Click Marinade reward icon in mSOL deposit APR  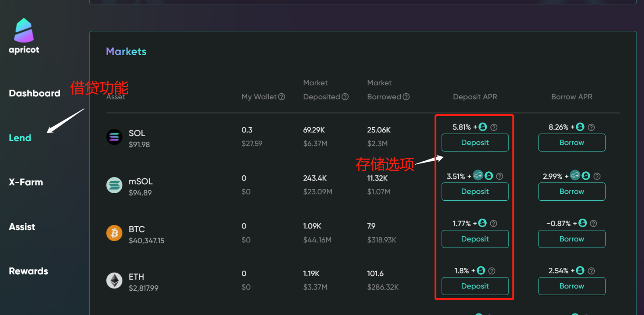(x=478, y=175)
